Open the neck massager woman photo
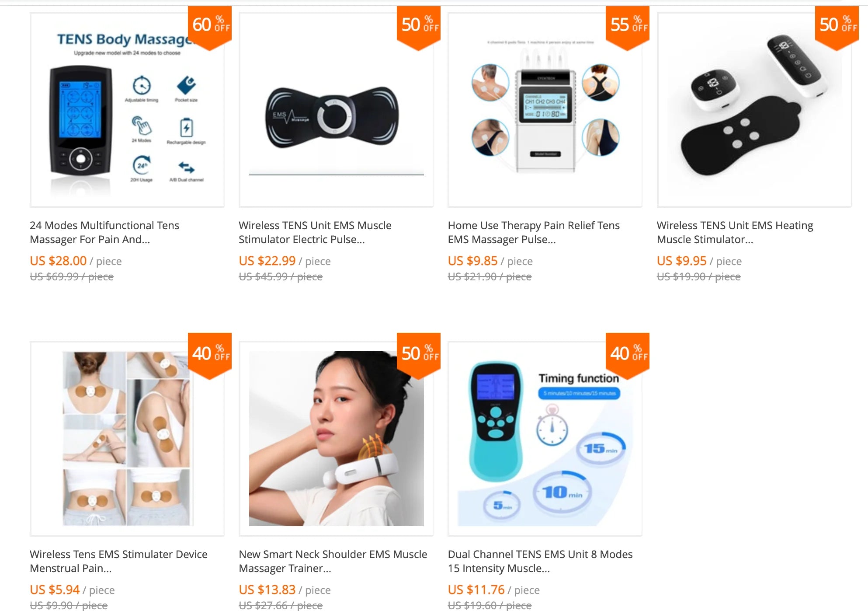The width and height of the screenshot is (868, 611). pos(336,439)
